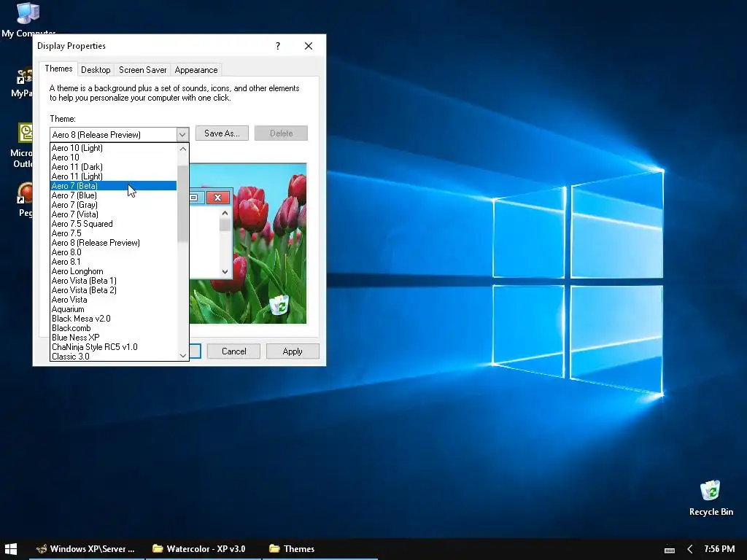This screenshot has width=747, height=560.
Task: Select the Classic 3.0 theme
Action: pos(113,356)
